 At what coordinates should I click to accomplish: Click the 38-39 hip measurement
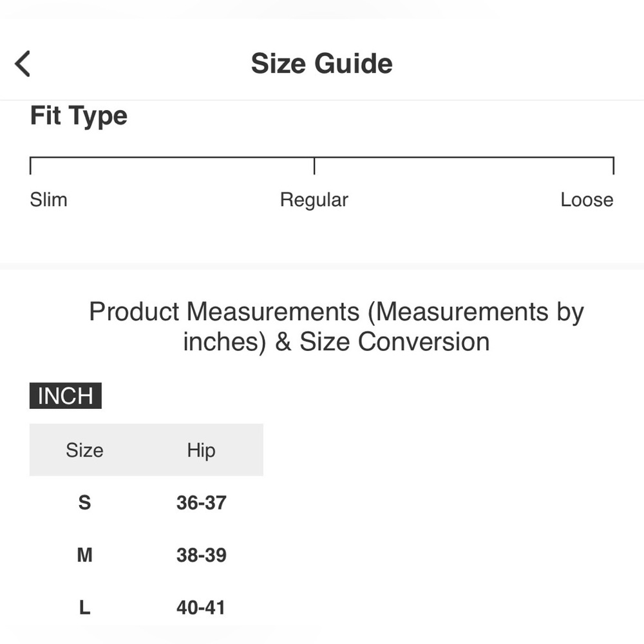[201, 555]
